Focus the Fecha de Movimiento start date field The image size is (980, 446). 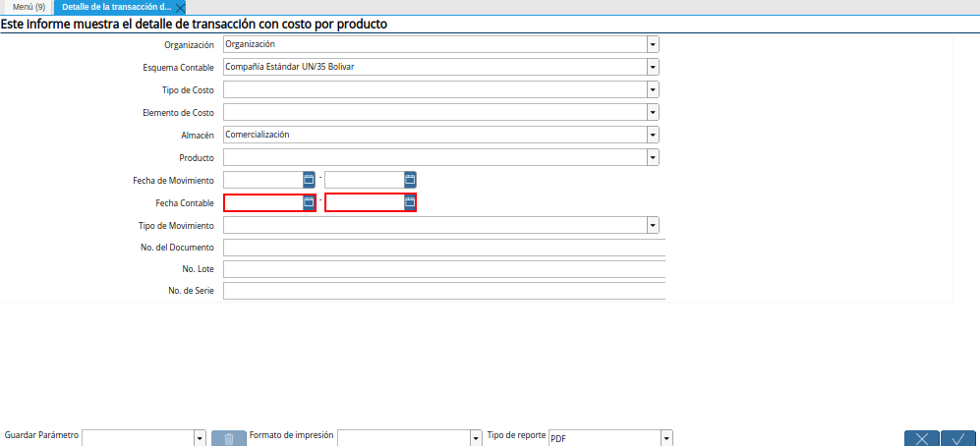[x=263, y=180]
